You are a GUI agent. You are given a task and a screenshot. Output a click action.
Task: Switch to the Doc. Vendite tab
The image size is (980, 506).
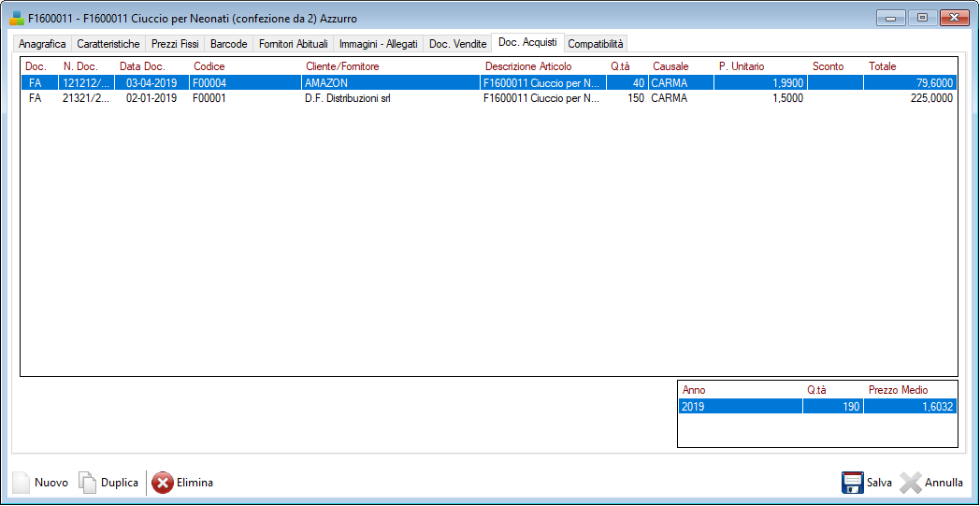457,44
